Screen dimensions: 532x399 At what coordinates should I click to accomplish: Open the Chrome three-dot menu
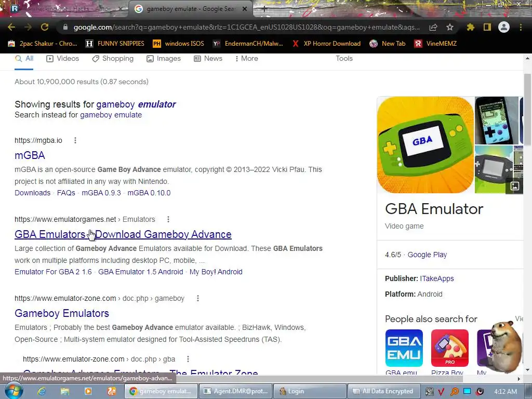[521, 27]
